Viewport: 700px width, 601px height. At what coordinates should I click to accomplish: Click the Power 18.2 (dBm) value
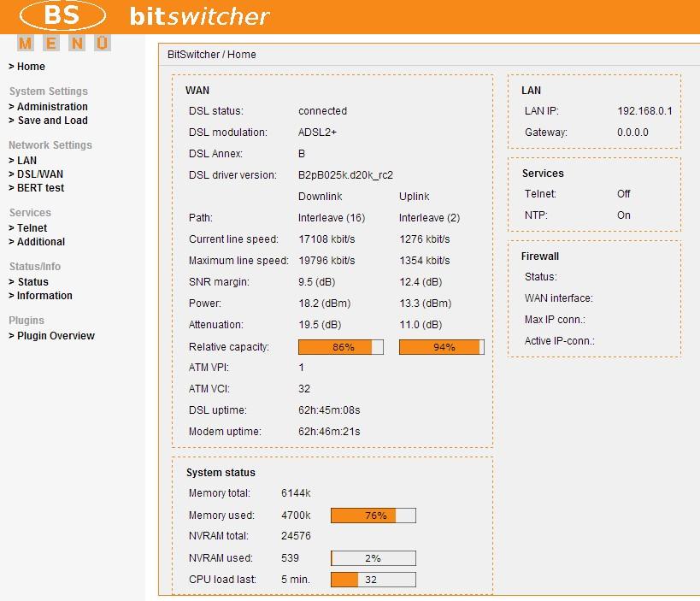pyautogui.click(x=325, y=303)
